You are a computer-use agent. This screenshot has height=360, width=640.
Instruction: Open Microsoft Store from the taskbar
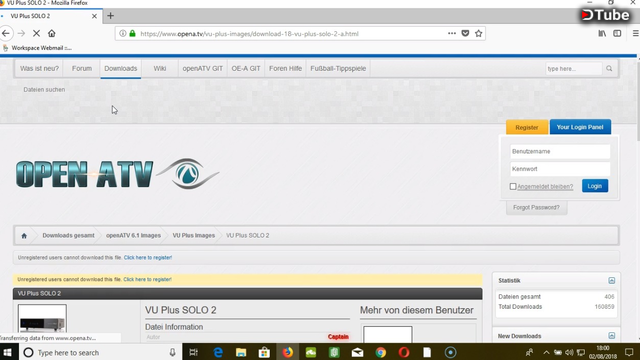tap(264, 352)
